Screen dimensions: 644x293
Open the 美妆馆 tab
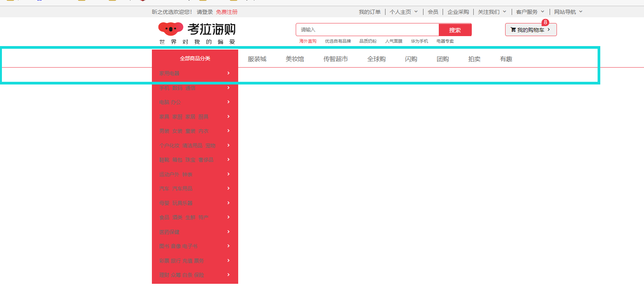coord(295,59)
